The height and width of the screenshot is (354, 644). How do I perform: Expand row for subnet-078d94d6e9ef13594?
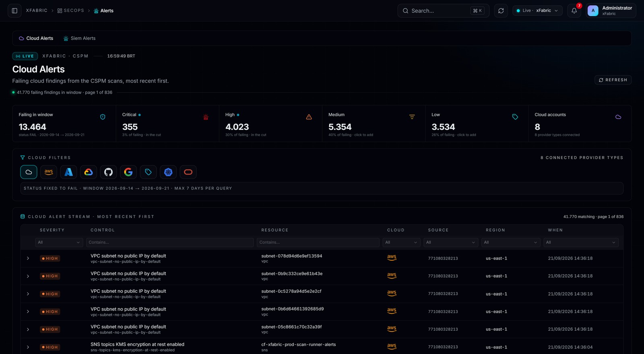click(28, 258)
